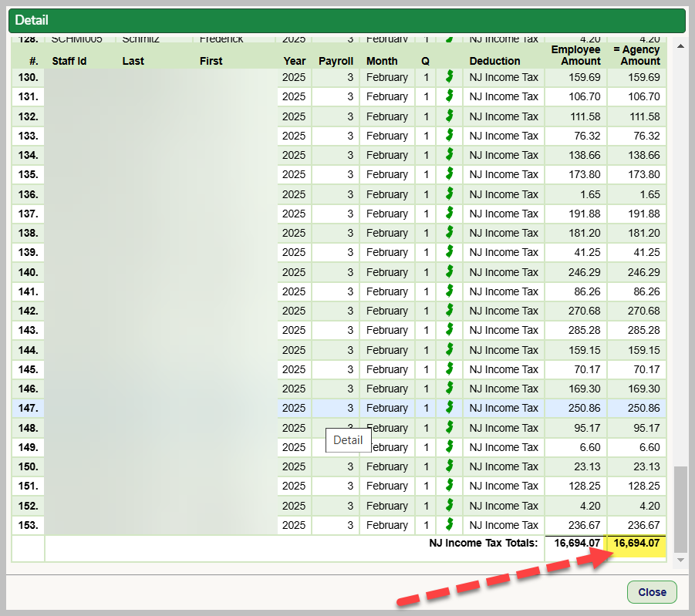Click Employee Amount 246.29 in row 140
Screen dimensions: 695x616
584,272
